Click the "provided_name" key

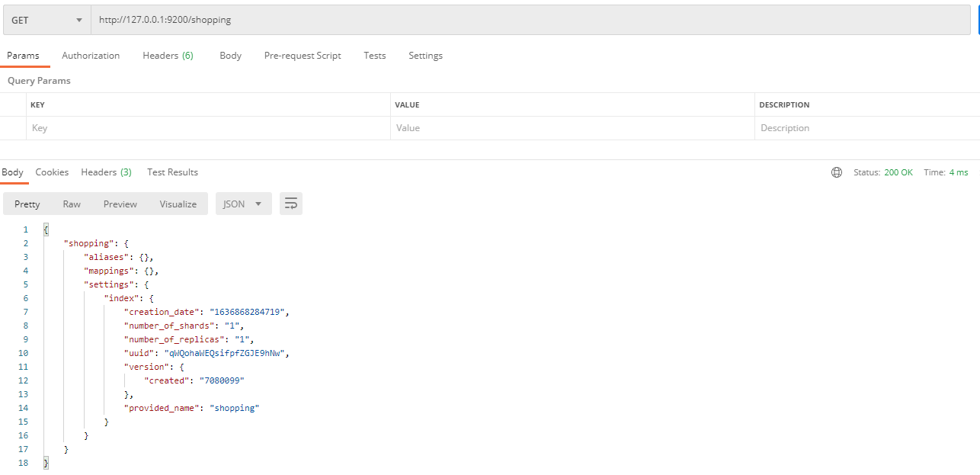tap(162, 408)
